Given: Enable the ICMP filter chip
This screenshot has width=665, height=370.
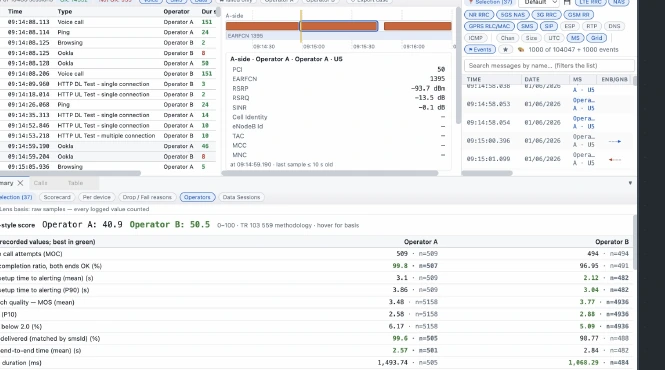Looking at the screenshot, I should tap(476, 38).
